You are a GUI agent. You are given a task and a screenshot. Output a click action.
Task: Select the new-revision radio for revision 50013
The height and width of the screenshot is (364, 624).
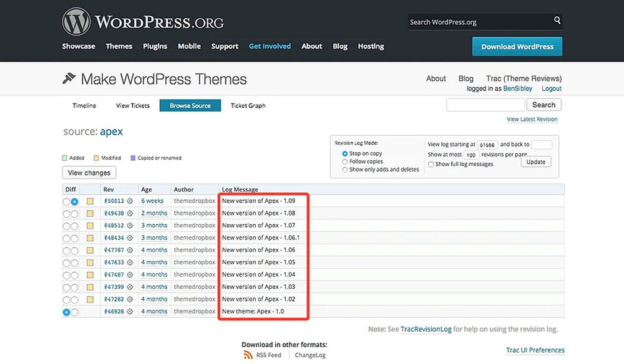point(74,201)
